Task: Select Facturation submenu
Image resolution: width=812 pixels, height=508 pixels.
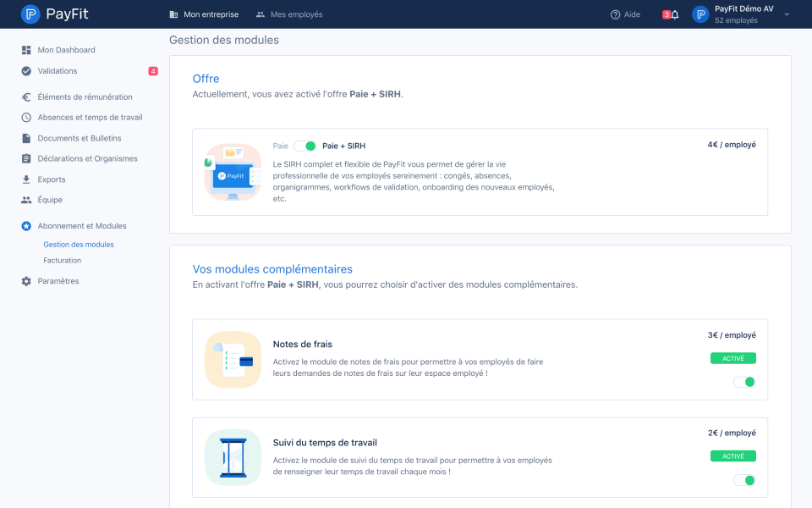Action: (x=62, y=261)
